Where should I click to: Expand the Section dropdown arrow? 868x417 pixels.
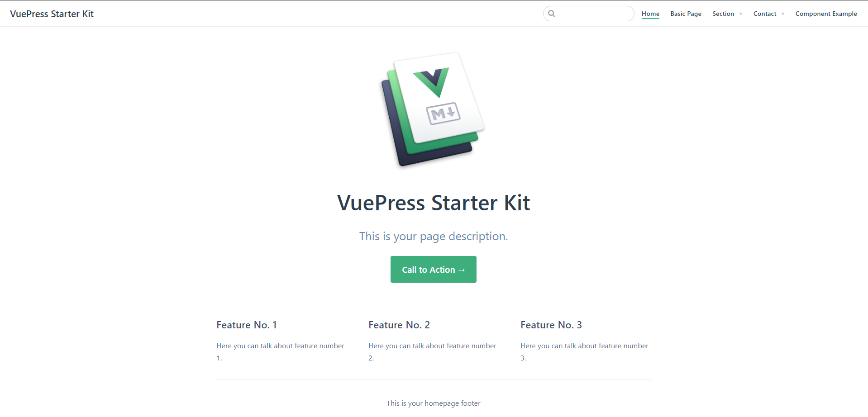coord(741,14)
